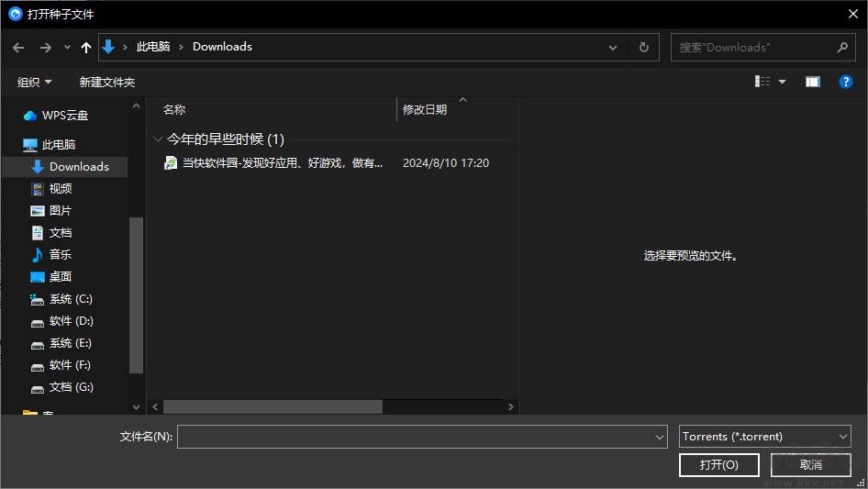Open drive 系统 (C:)
The height and width of the screenshot is (489, 868).
71,299
